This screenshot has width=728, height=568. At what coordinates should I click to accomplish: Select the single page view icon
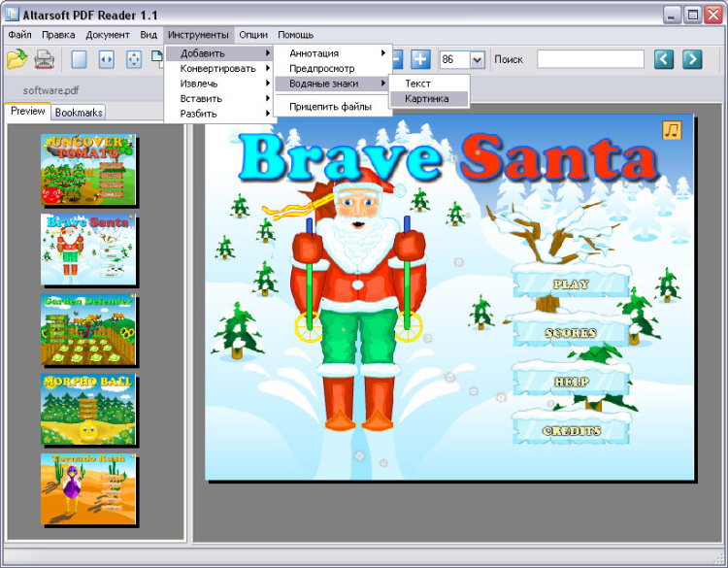coord(79,59)
